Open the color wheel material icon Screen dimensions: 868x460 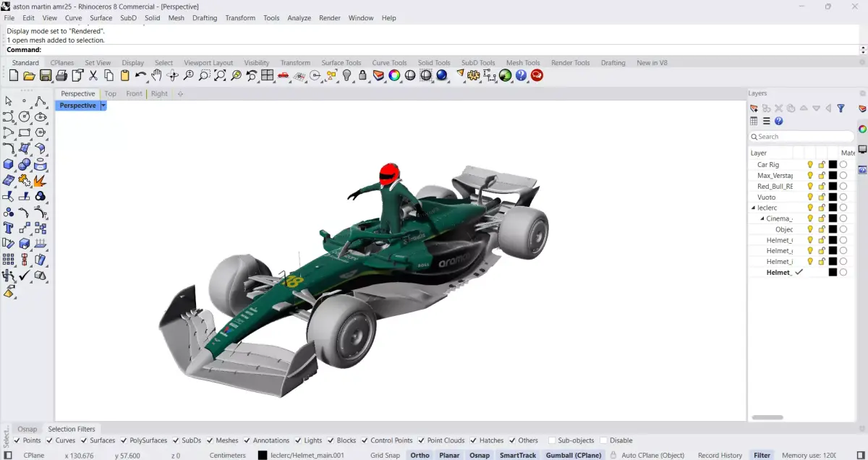394,75
